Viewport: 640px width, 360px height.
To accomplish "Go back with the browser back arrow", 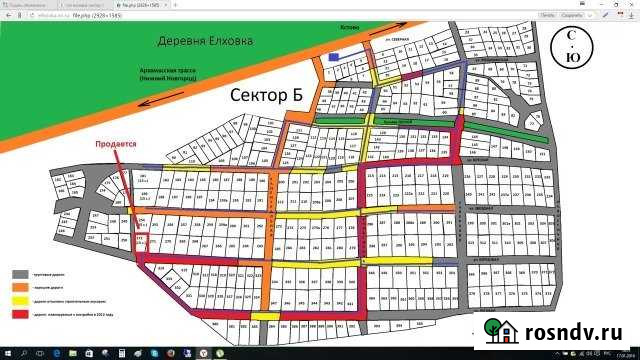I will [9, 16].
